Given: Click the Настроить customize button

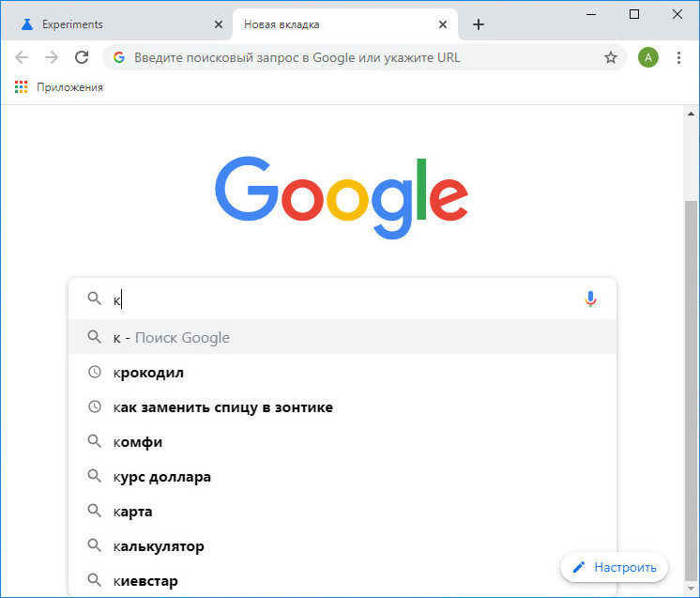Looking at the screenshot, I should coord(614,567).
